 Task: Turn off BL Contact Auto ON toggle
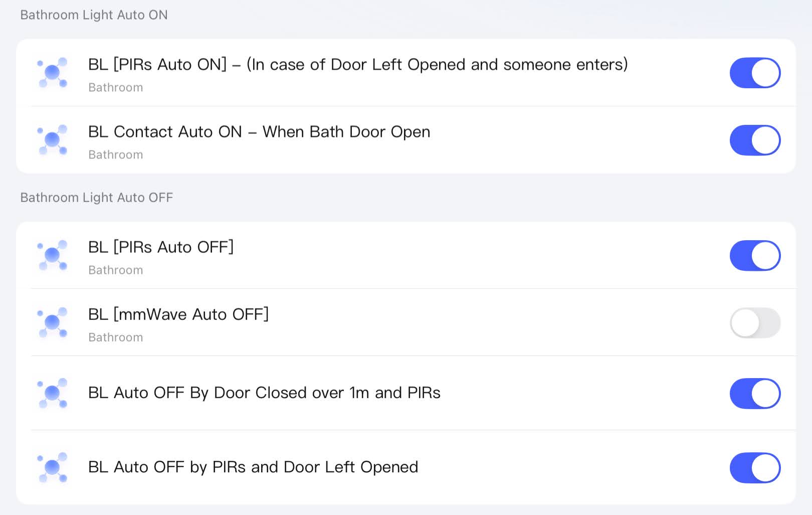[754, 140]
